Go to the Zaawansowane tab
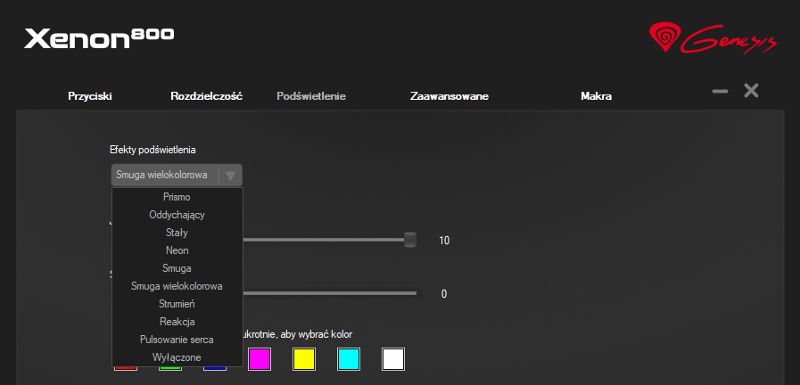 449,96
